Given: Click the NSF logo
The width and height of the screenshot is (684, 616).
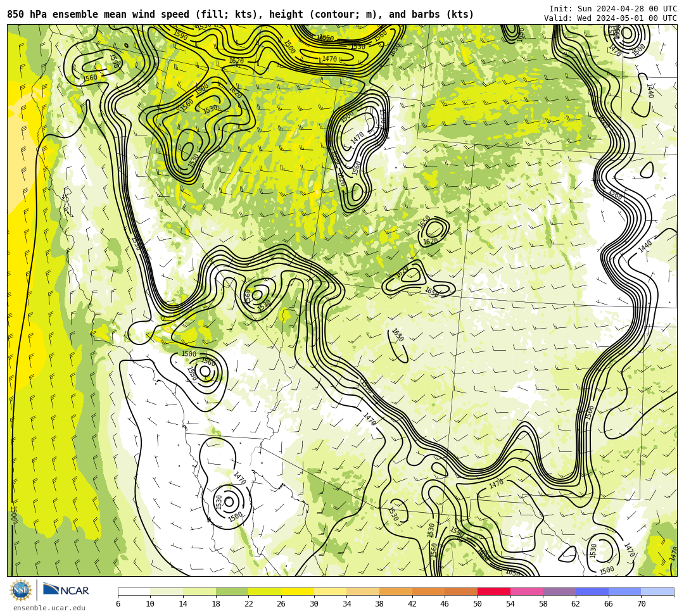Looking at the screenshot, I should (x=21, y=590).
